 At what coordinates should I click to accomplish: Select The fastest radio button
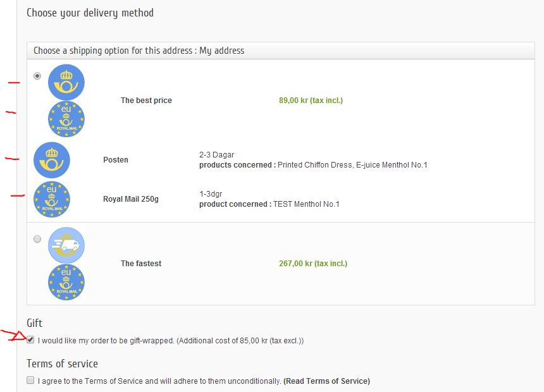(x=37, y=239)
